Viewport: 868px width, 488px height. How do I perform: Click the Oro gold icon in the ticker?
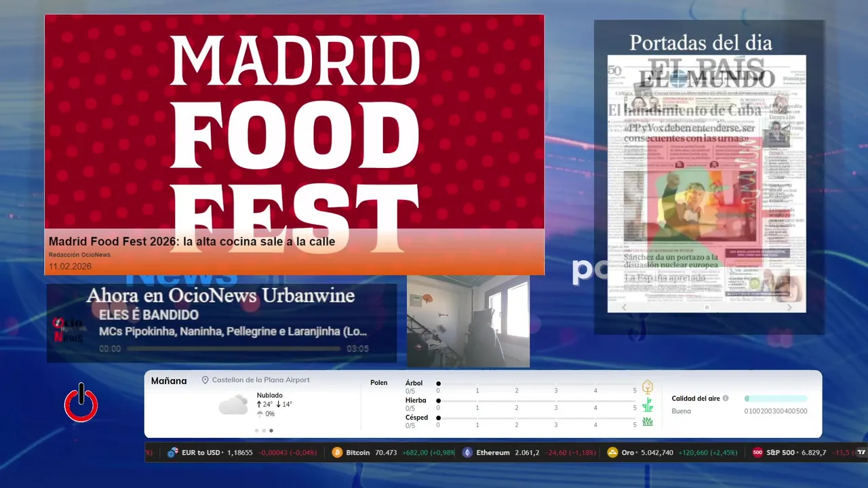(612, 453)
